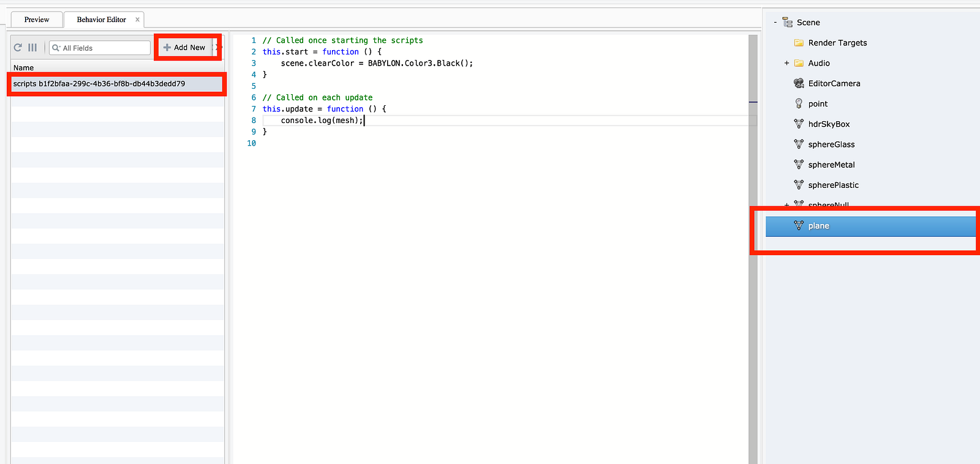
Task: Collapse the Scene root node
Action: coord(775,23)
